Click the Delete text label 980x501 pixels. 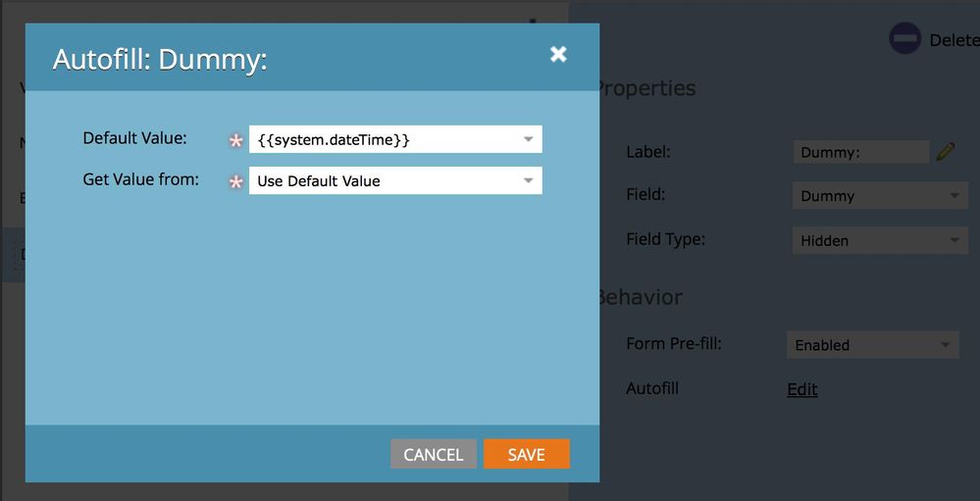[954, 40]
